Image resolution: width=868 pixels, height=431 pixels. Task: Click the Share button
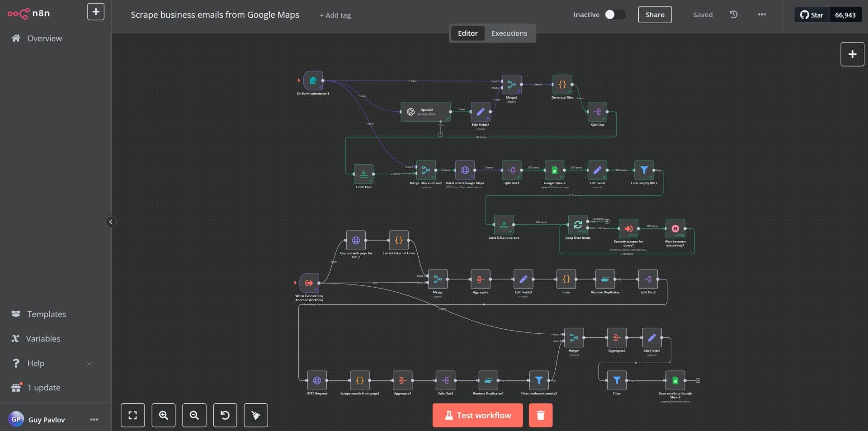pyautogui.click(x=655, y=14)
